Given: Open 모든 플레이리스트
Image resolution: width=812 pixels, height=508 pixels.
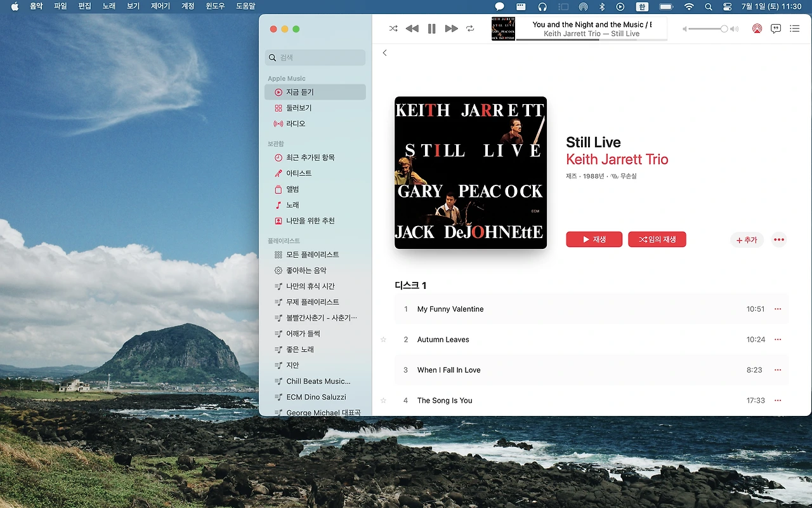Looking at the screenshot, I should click(x=315, y=255).
